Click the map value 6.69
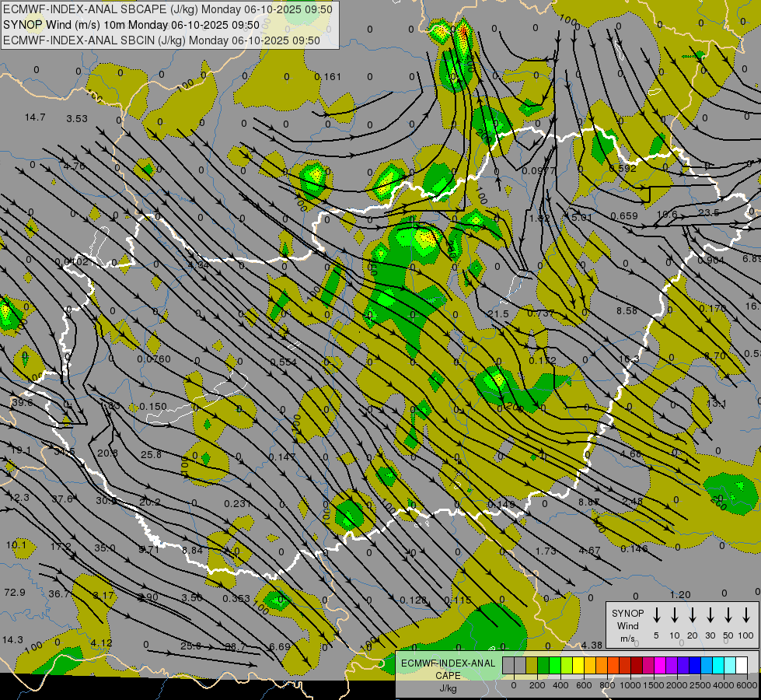 pos(280,647)
